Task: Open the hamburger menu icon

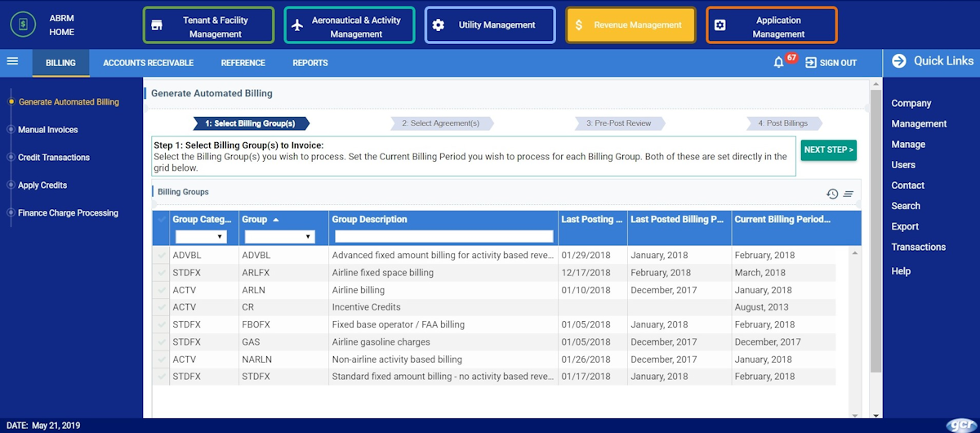Action: point(12,61)
